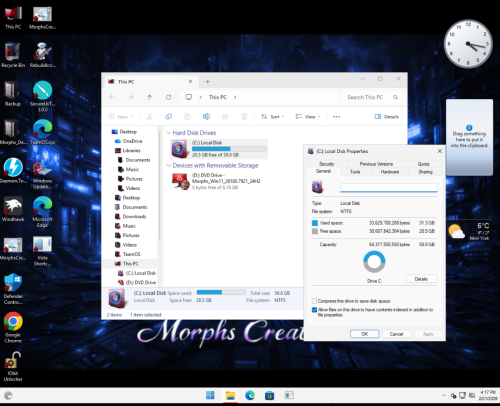Select Downloads in the navigation pane

coord(134,216)
